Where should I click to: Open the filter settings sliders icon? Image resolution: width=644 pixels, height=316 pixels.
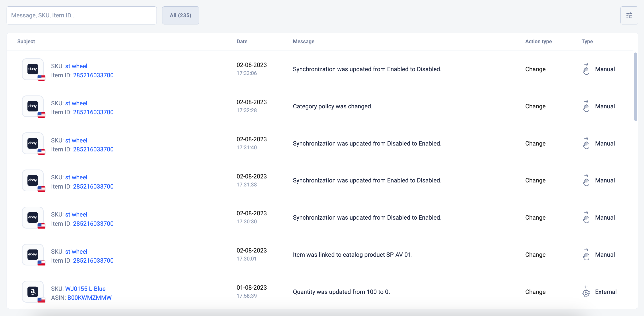click(x=629, y=16)
